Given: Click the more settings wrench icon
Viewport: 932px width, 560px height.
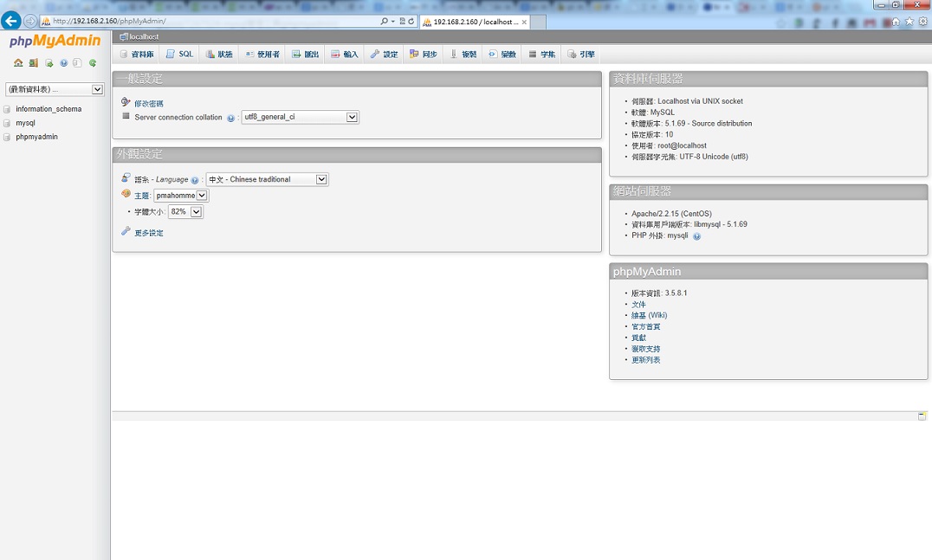Looking at the screenshot, I should tap(126, 231).
